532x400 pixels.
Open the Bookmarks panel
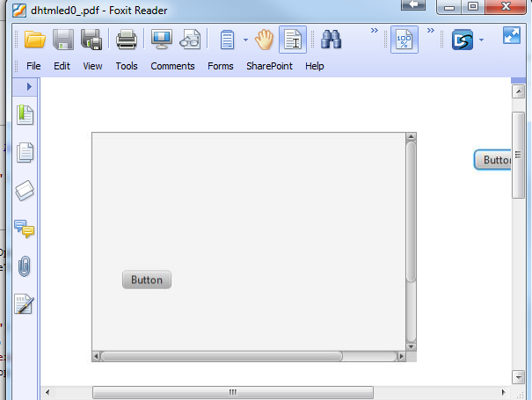(x=26, y=114)
